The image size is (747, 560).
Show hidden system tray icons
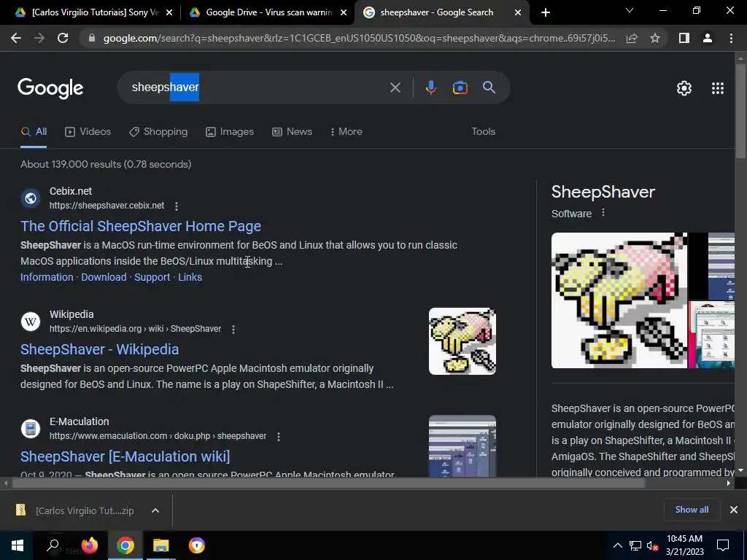pyautogui.click(x=617, y=545)
